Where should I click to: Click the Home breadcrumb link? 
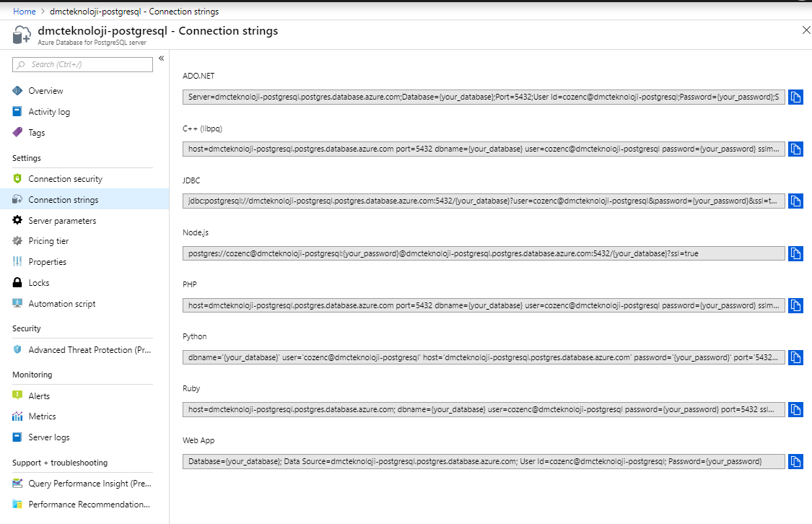pos(25,12)
